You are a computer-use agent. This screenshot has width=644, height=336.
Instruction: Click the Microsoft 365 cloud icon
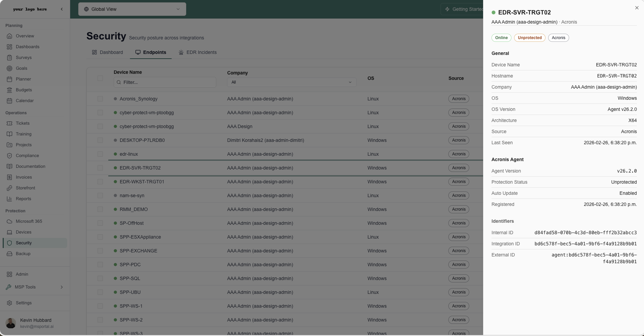click(9, 221)
